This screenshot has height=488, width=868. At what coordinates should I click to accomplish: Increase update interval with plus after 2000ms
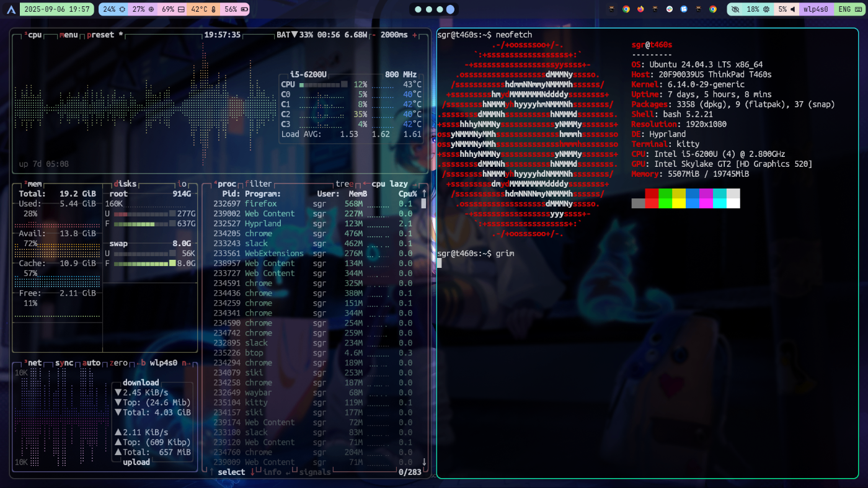(x=415, y=35)
